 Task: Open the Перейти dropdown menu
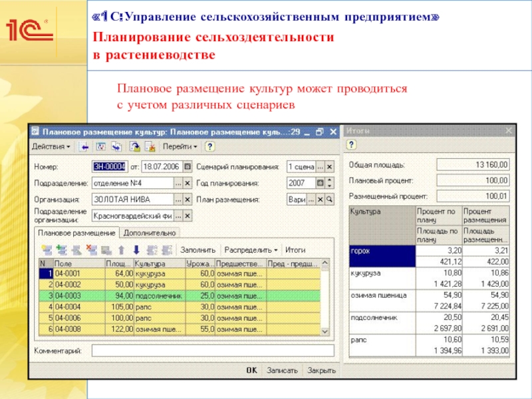point(180,146)
